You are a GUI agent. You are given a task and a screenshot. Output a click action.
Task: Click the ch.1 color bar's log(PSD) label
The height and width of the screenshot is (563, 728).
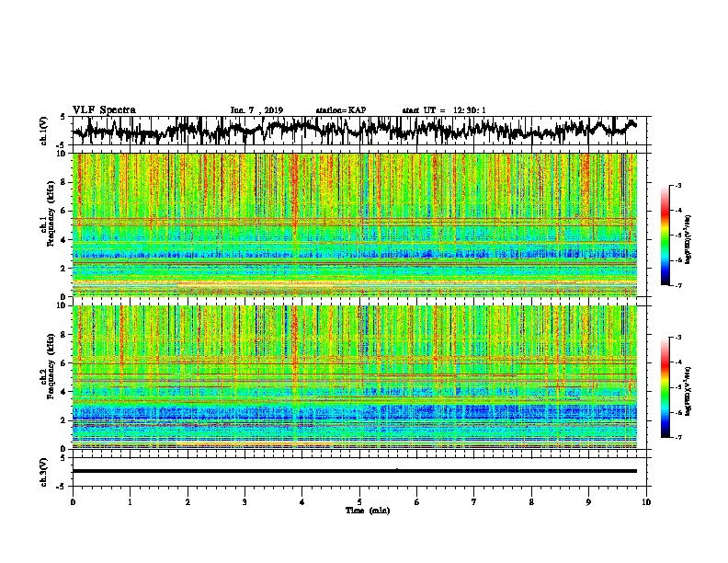click(x=688, y=239)
